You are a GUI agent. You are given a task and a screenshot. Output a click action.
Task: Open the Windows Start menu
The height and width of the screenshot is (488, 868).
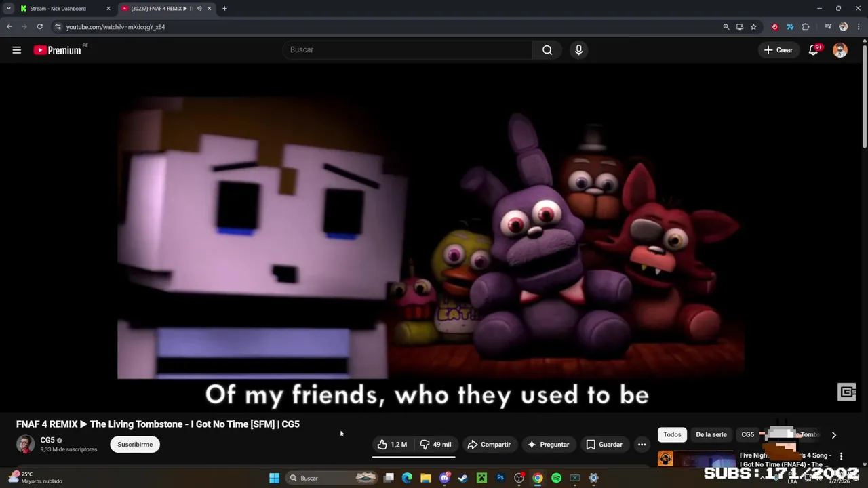coord(274,478)
